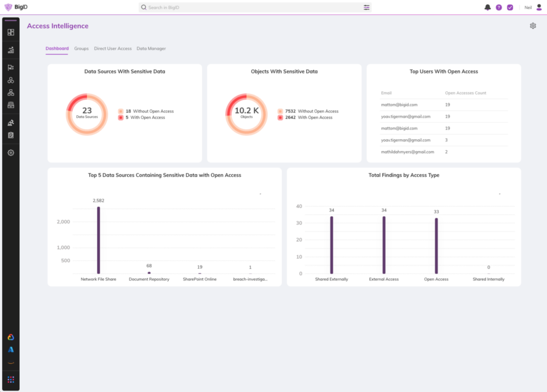547x392 pixels.
Task: Open Top 5 Data Sources chart options menu
Action: [260, 194]
